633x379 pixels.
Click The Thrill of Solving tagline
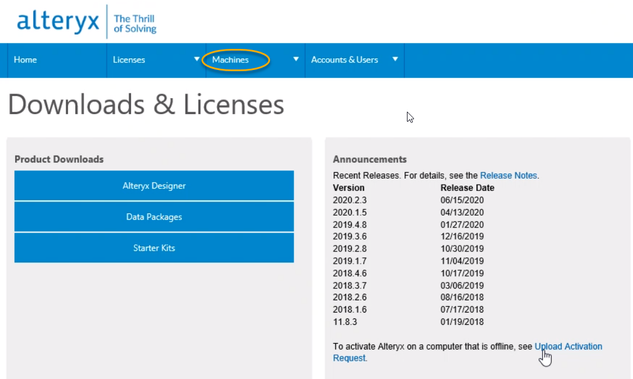pyautogui.click(x=135, y=23)
